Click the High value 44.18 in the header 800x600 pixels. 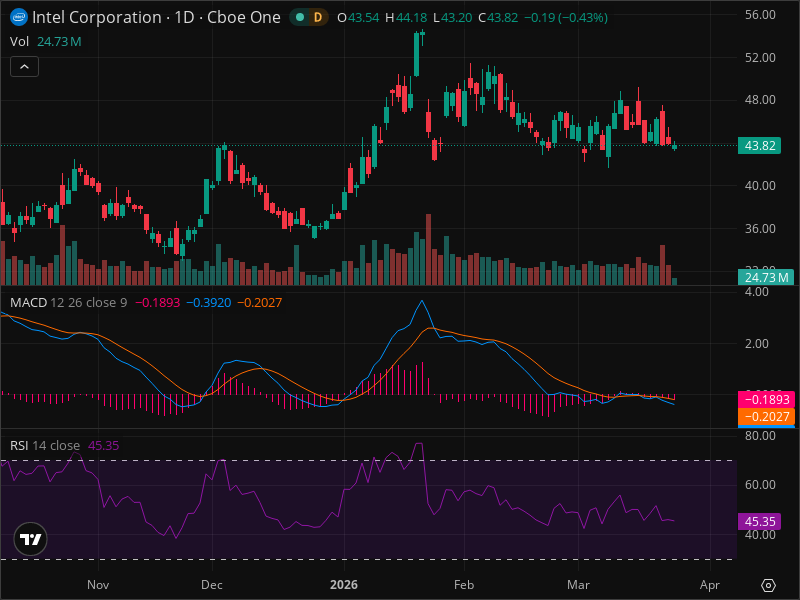(411, 18)
